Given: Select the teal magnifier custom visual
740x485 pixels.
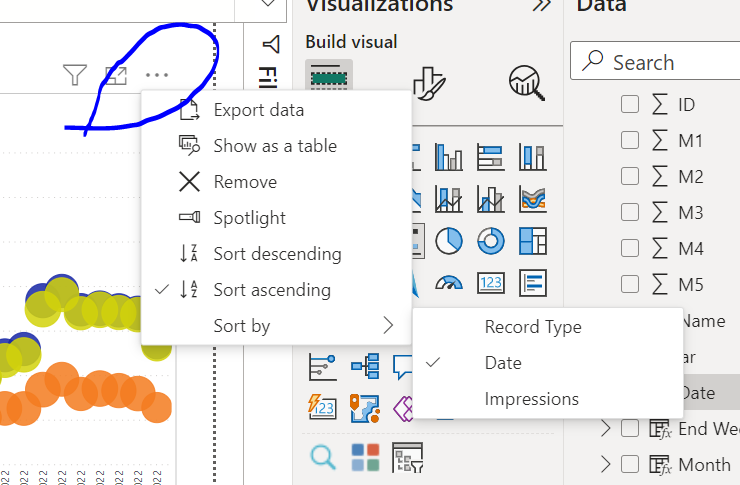Looking at the screenshot, I should [x=323, y=457].
